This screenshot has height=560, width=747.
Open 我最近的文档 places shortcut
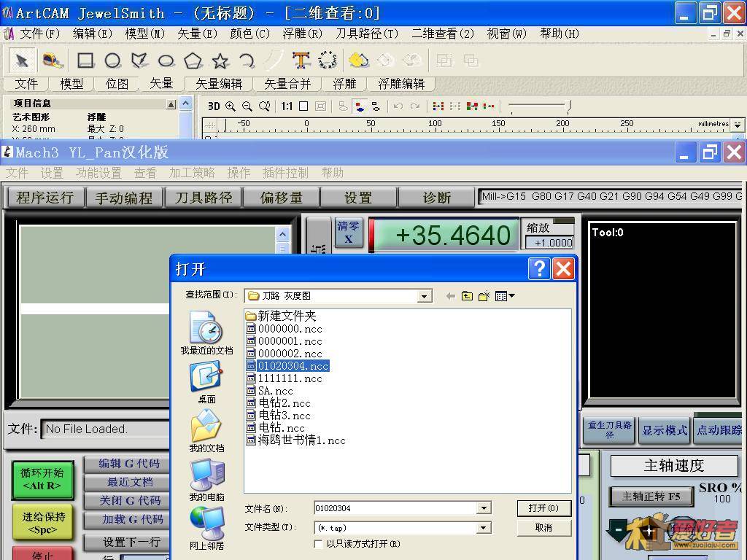coord(206,332)
